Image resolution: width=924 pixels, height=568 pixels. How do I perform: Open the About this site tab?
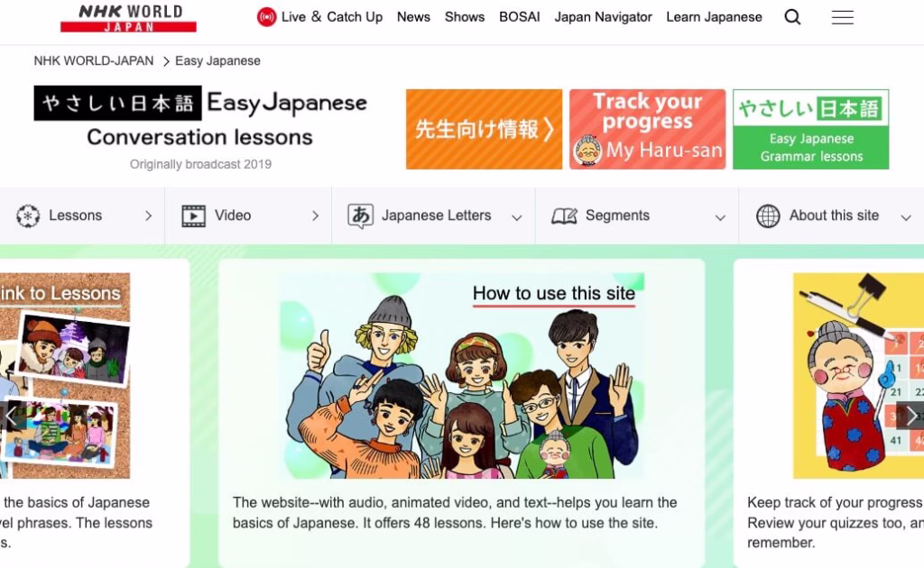pos(831,216)
